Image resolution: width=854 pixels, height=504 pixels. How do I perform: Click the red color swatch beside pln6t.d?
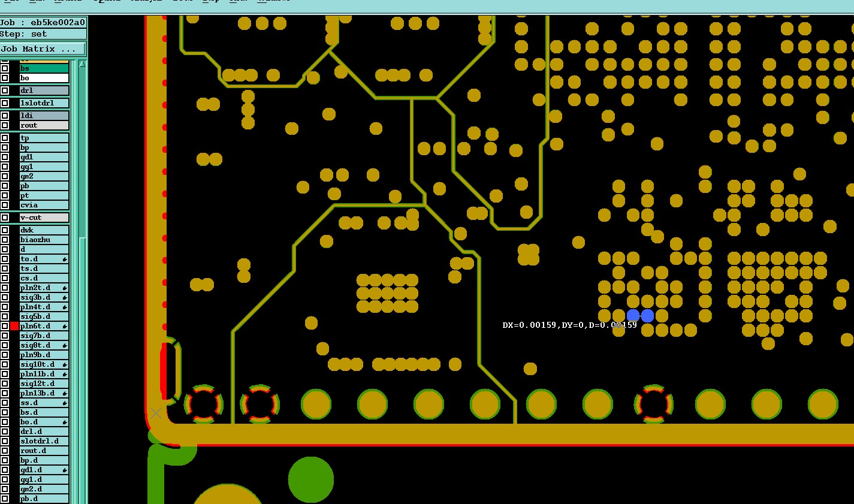14,326
